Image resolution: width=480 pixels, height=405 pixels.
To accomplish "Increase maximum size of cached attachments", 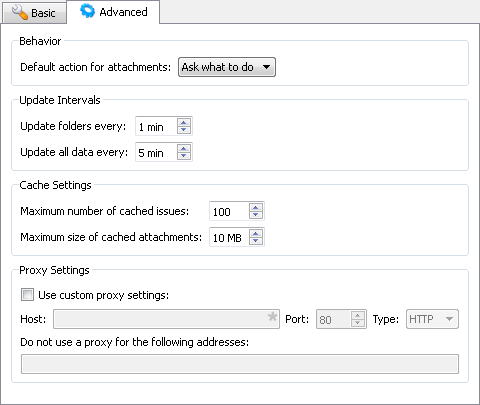I will pos(256,233).
